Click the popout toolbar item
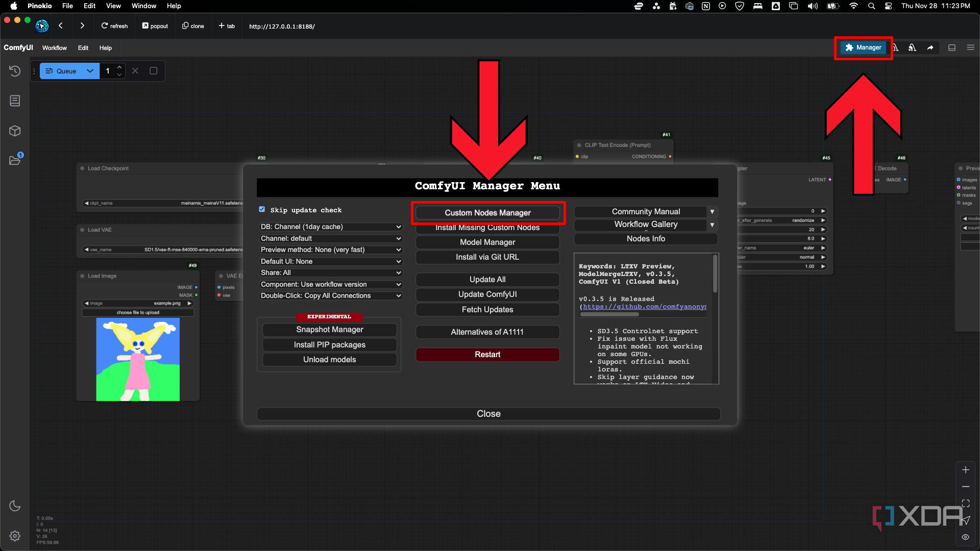Viewport: 980px width, 551px height. click(155, 26)
